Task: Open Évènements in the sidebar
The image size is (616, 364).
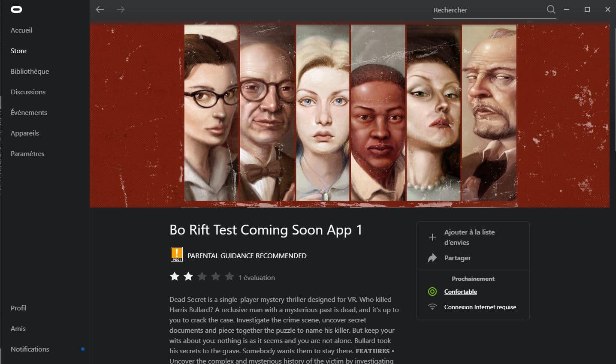Action: (29, 112)
